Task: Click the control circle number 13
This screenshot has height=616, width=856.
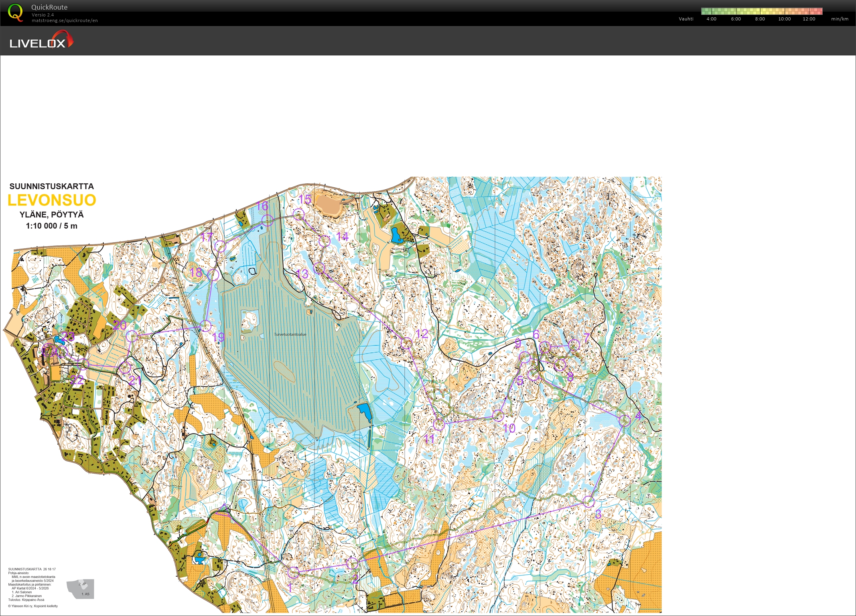Action: [x=319, y=268]
